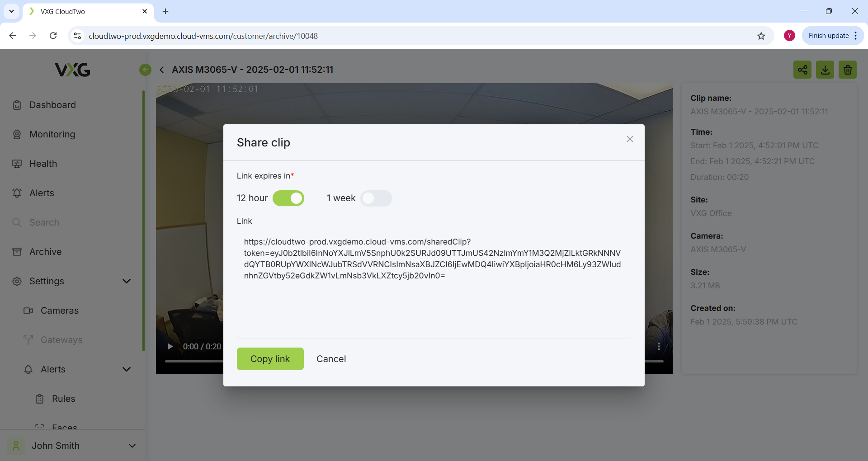This screenshot has height=461, width=868.
Task: Navigate to Archive in sidebar
Action: click(45, 252)
